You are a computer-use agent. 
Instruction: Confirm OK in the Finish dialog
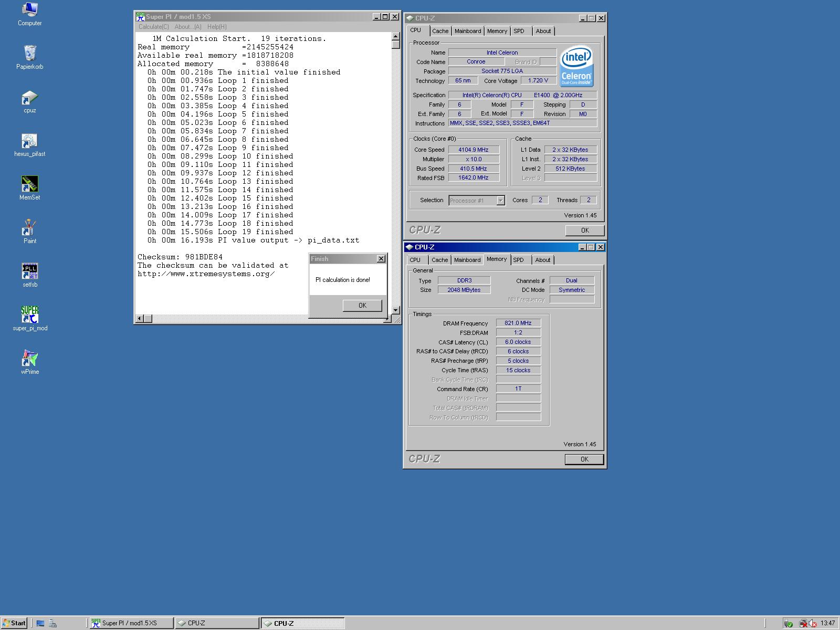click(362, 306)
